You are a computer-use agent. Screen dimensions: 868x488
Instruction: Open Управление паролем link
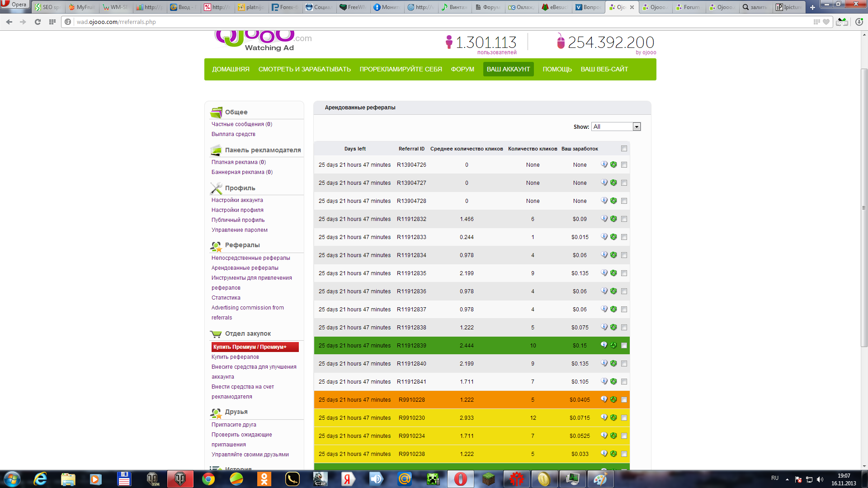[x=240, y=230]
